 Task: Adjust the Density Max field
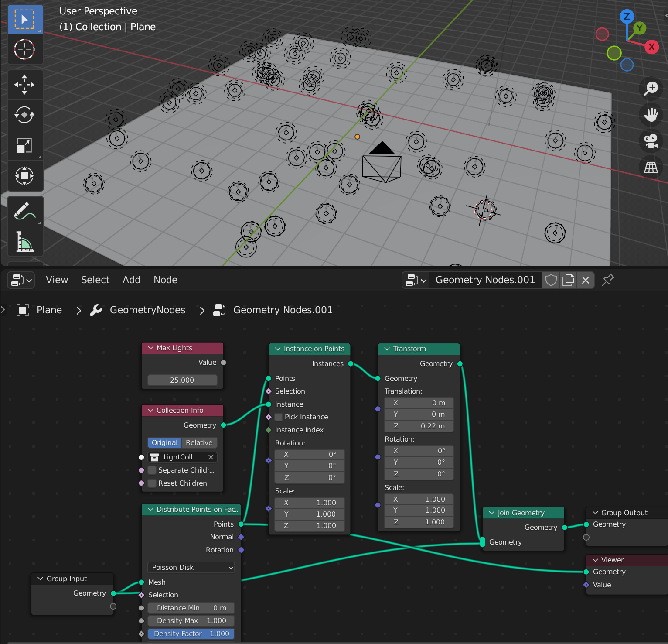coord(191,621)
